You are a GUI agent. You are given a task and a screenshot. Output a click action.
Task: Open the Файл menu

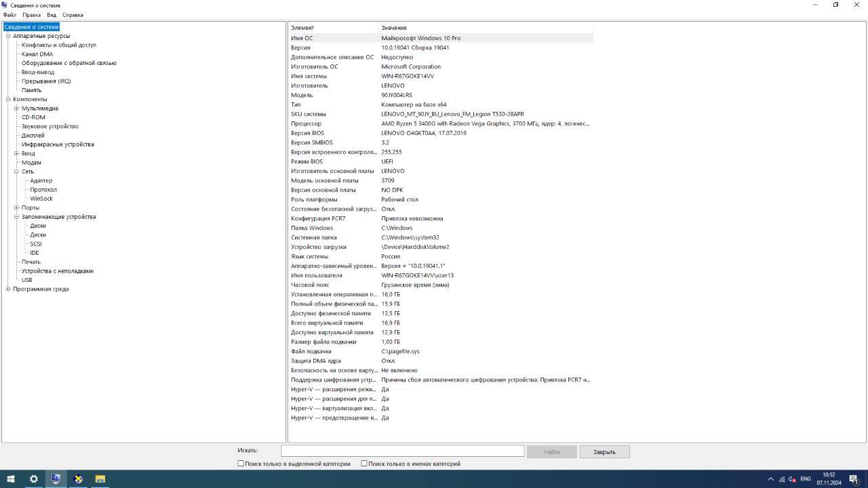point(9,15)
